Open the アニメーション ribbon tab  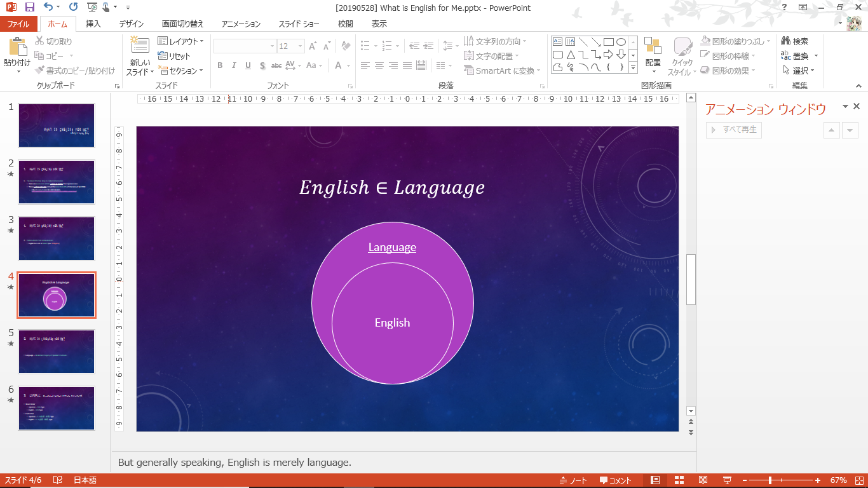click(x=241, y=24)
